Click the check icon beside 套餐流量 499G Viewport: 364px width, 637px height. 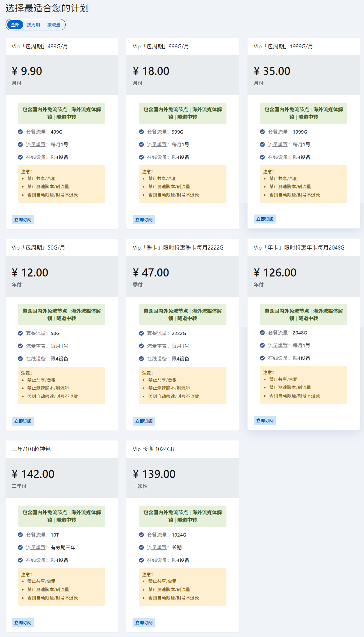coord(20,132)
